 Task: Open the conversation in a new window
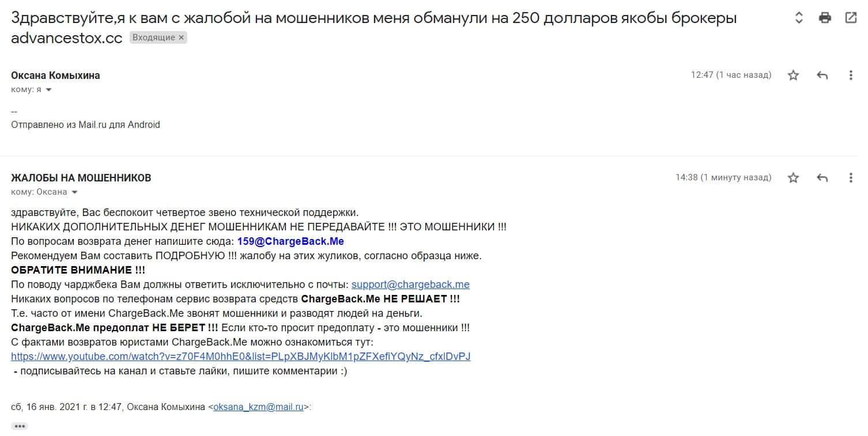pyautogui.click(x=851, y=18)
